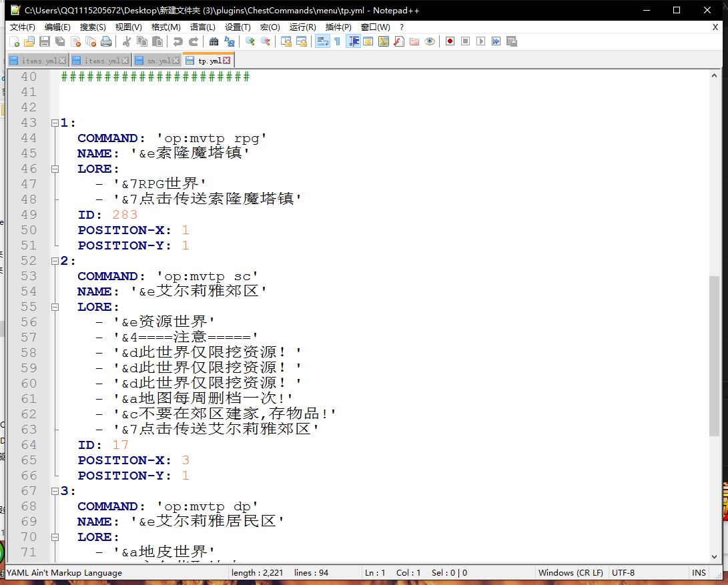The width and height of the screenshot is (728, 585).
Task: Open Folder as Workspace icon
Action: [x=414, y=42]
